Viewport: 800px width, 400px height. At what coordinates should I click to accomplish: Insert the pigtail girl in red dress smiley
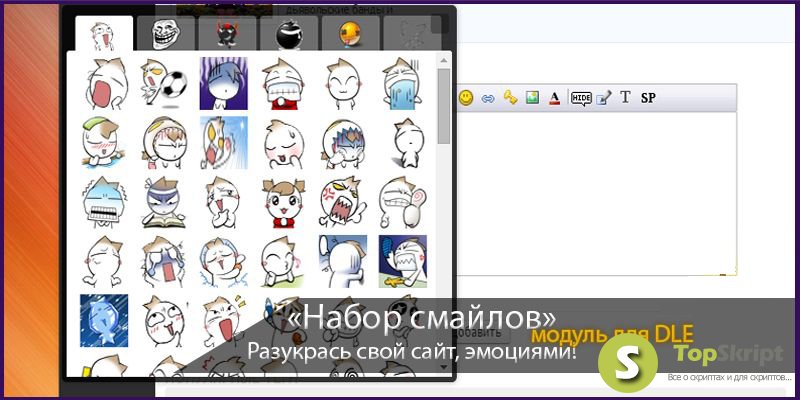tap(283, 202)
